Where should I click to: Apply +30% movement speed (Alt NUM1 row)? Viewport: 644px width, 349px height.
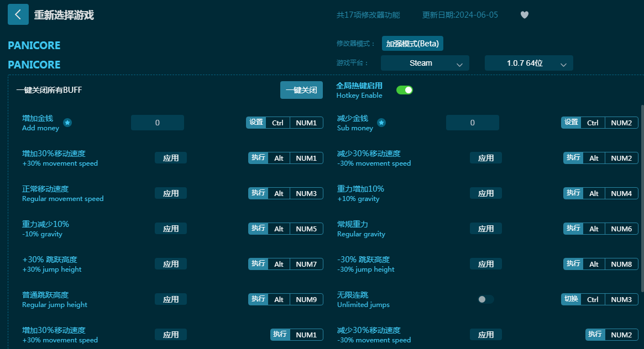(x=171, y=158)
